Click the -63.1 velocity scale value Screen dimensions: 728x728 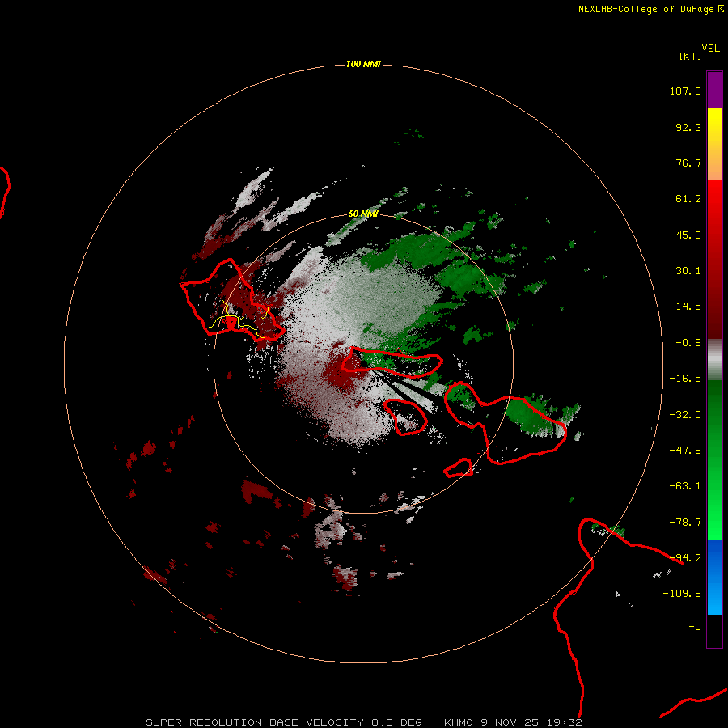pyautogui.click(x=685, y=486)
